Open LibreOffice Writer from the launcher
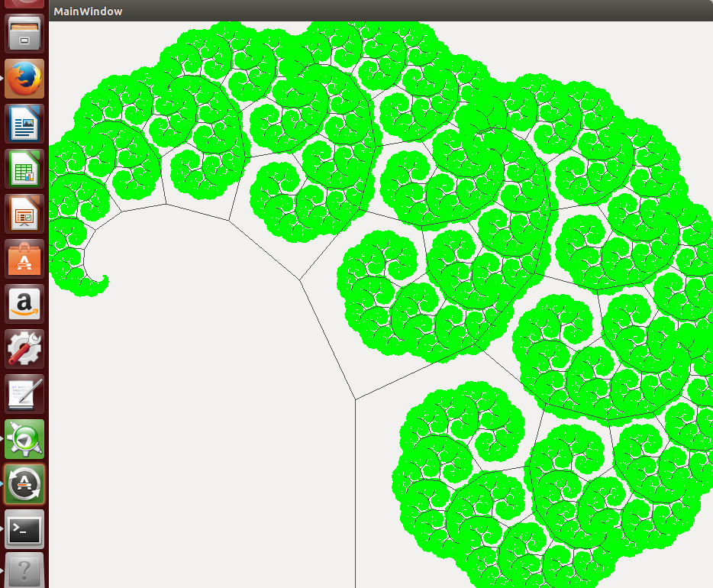Image resolution: width=713 pixels, height=588 pixels. click(24, 124)
